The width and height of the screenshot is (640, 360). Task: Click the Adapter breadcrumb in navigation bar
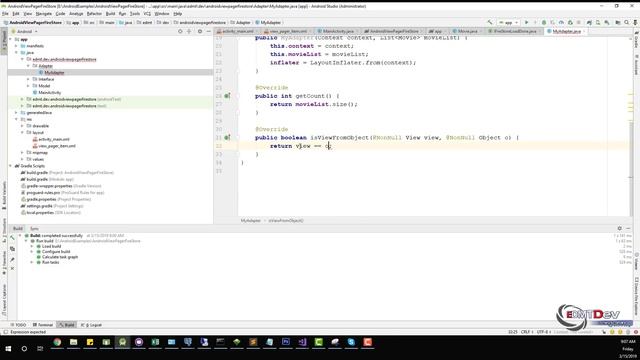(x=240, y=22)
